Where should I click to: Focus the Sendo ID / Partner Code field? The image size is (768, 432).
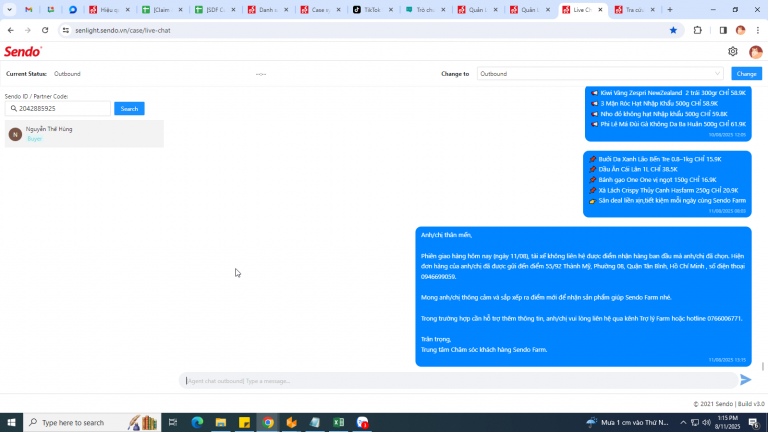click(x=58, y=109)
